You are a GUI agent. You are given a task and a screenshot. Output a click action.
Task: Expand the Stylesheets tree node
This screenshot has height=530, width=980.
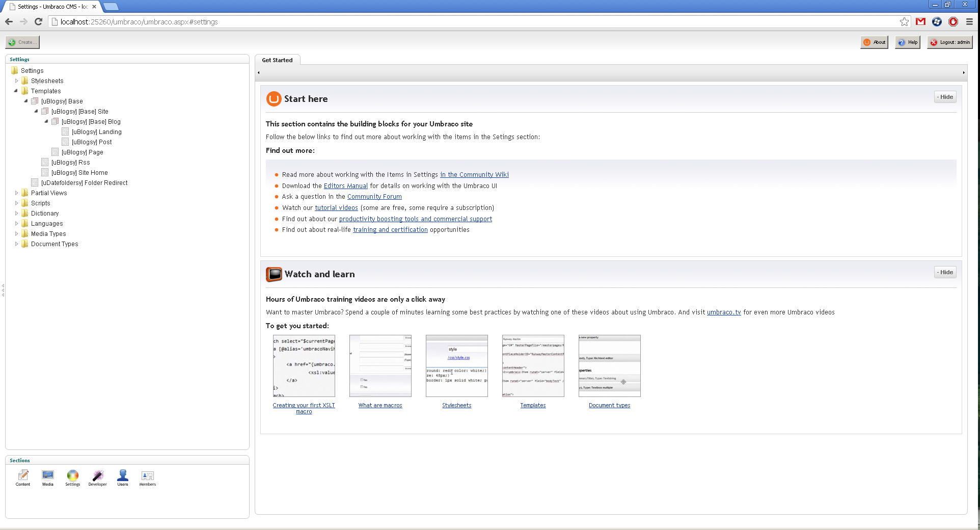point(16,81)
